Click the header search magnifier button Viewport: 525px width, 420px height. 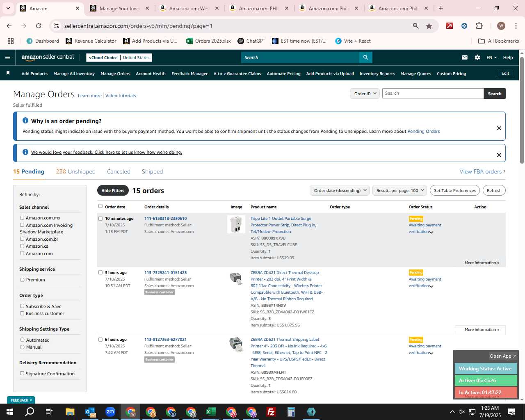pos(365,57)
